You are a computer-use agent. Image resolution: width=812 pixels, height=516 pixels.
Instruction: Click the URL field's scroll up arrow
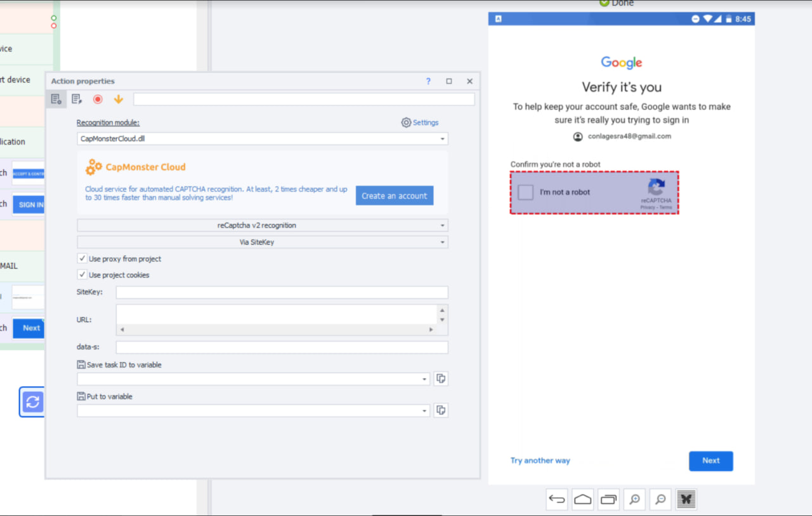[442, 310]
